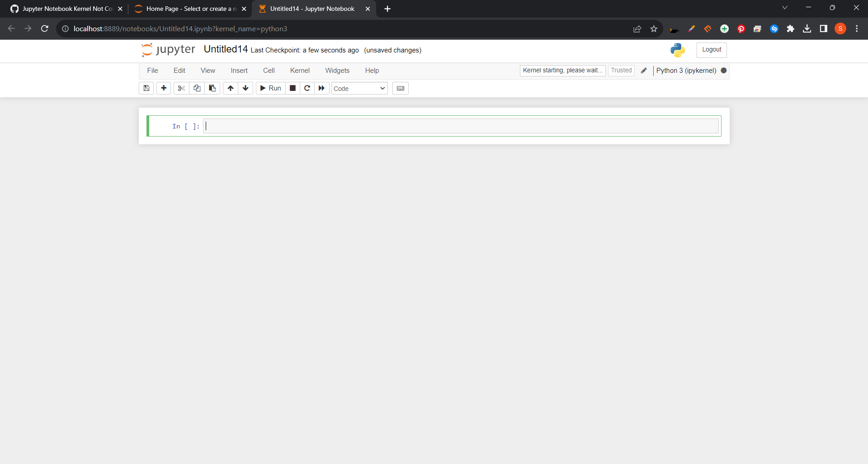Image resolution: width=868 pixels, height=464 pixels.
Task: Cut selected cells with scissors icon
Action: [x=181, y=88]
